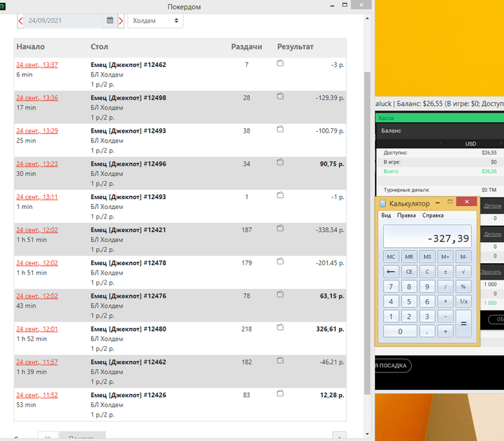Click the calculator multiply button
The height and width of the screenshot is (441, 504).
[x=445, y=301]
